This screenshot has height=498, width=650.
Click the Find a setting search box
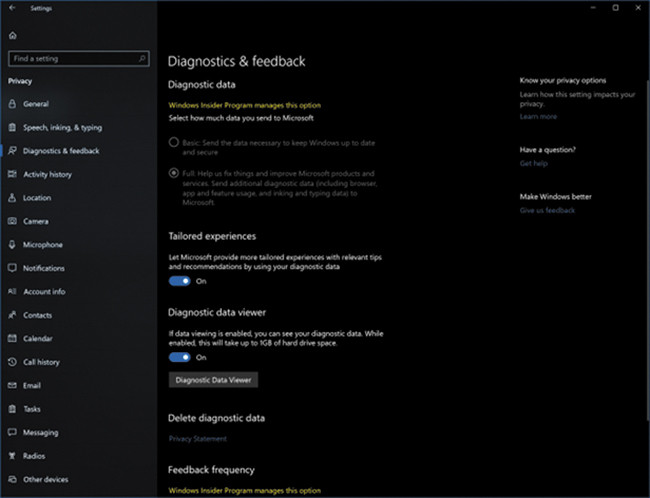tap(79, 58)
